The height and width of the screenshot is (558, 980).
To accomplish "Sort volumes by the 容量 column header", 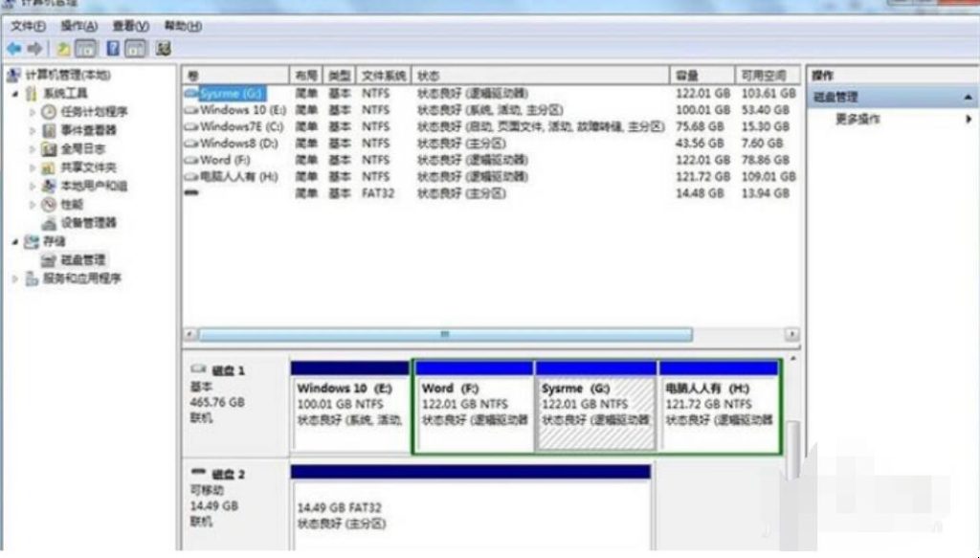I will [686, 76].
